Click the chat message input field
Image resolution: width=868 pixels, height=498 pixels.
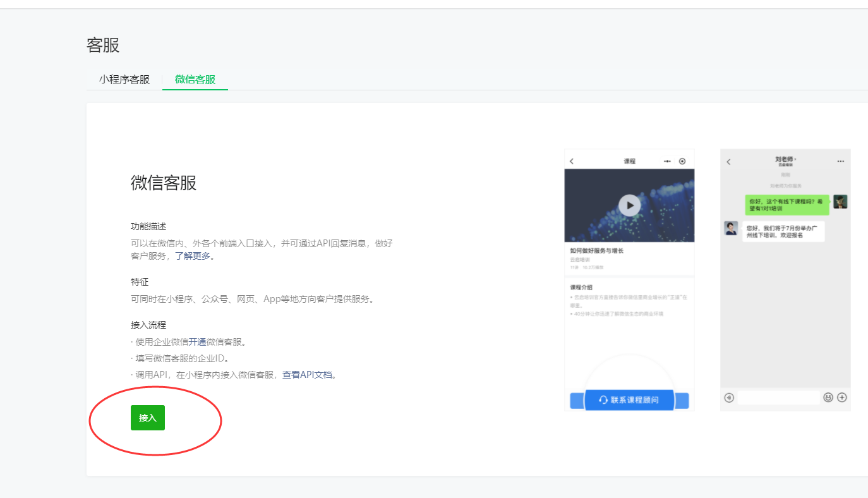pyautogui.click(x=778, y=398)
